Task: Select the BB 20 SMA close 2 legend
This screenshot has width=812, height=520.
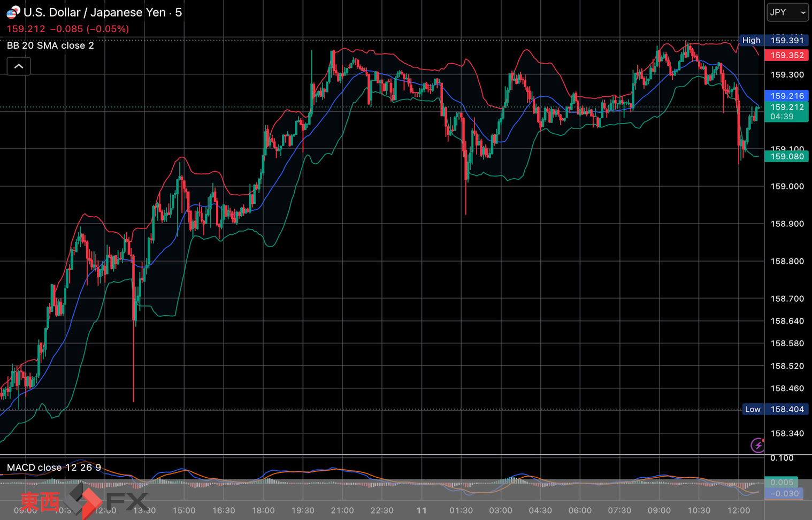Action: [50, 45]
